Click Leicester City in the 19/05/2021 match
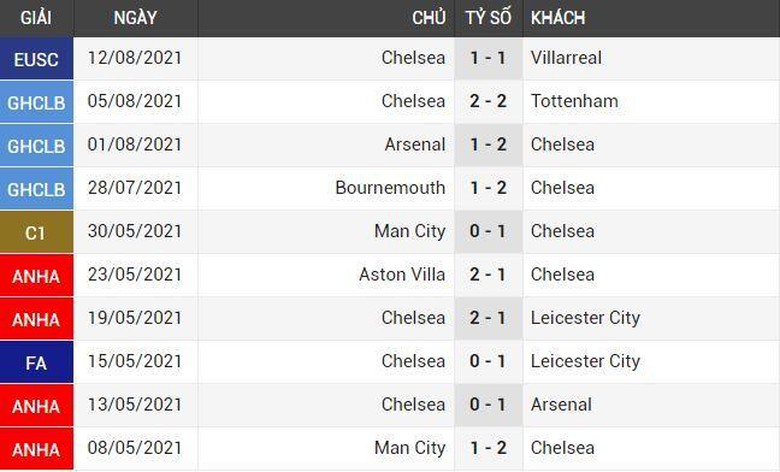This screenshot has width=780, height=472. [x=585, y=318]
